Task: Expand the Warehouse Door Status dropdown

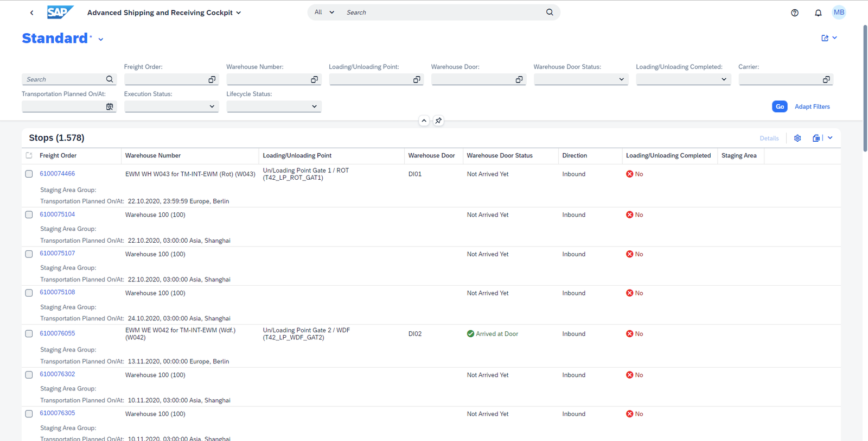Action: point(621,79)
